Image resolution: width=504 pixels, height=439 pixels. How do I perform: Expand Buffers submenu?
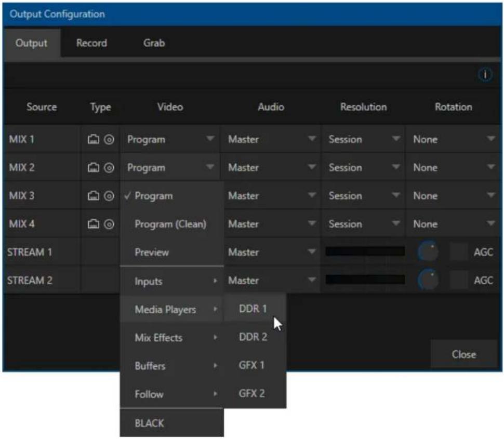172,366
